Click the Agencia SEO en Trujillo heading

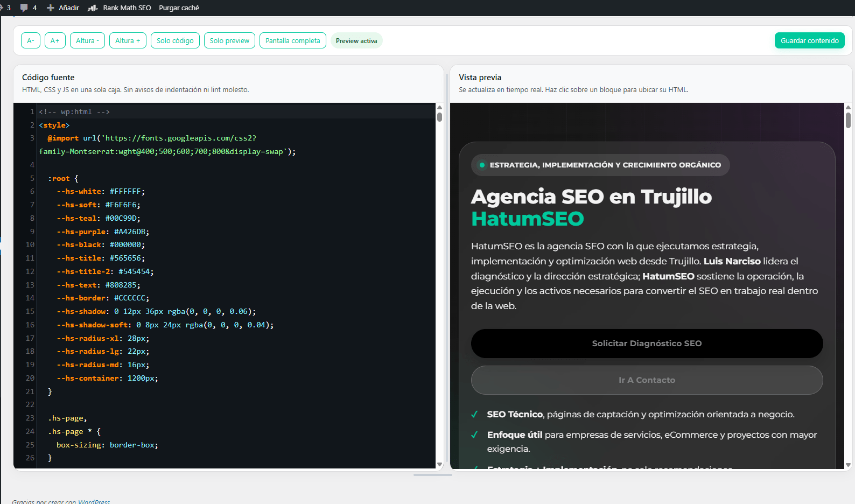click(591, 197)
